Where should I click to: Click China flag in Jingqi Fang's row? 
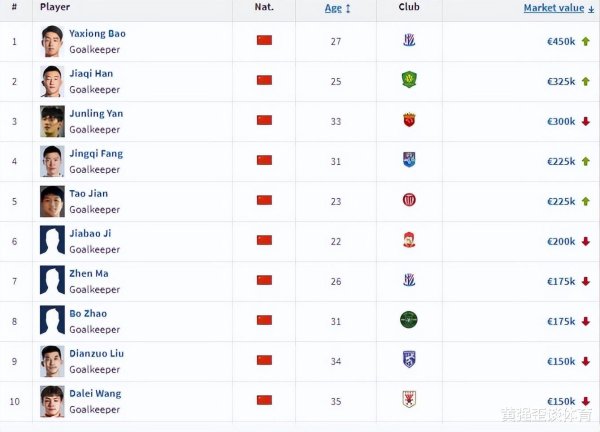click(x=264, y=160)
